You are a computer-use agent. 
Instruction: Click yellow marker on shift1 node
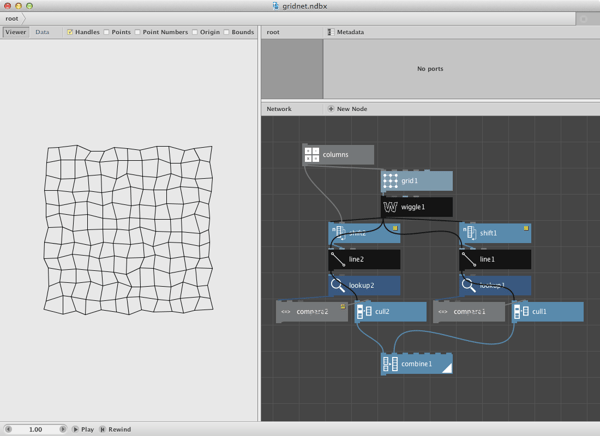point(526,228)
